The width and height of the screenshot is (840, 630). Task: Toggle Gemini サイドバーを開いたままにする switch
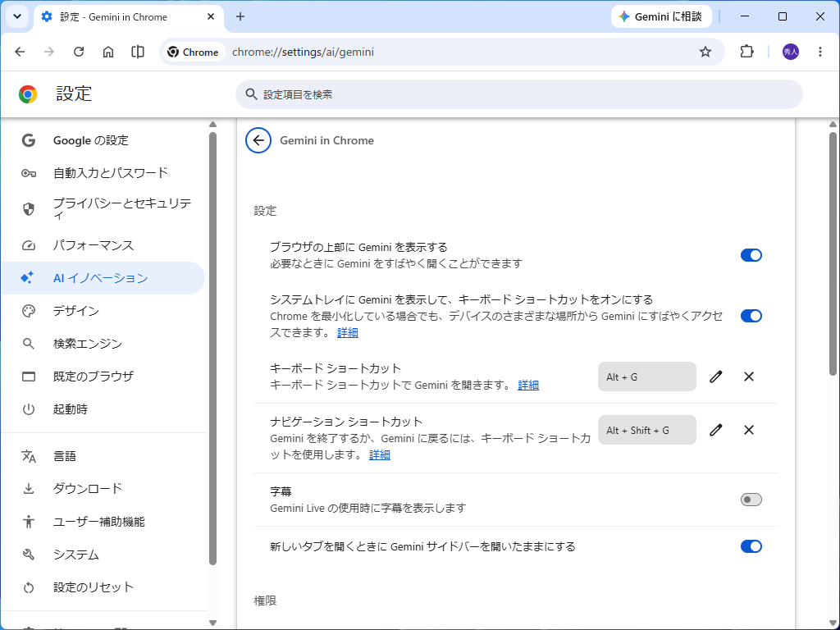751,546
